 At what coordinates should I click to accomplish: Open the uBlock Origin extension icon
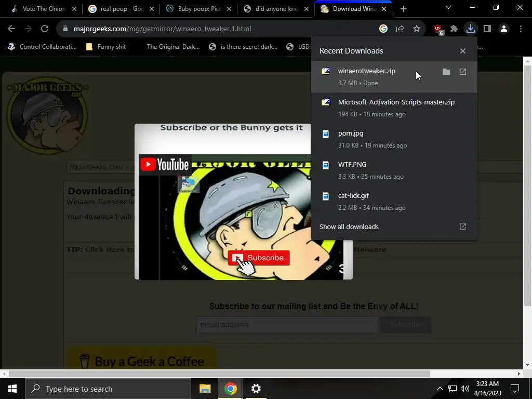click(438, 30)
